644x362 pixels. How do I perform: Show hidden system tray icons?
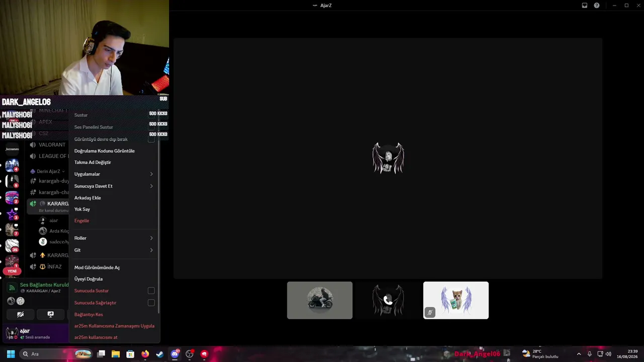(x=579, y=354)
